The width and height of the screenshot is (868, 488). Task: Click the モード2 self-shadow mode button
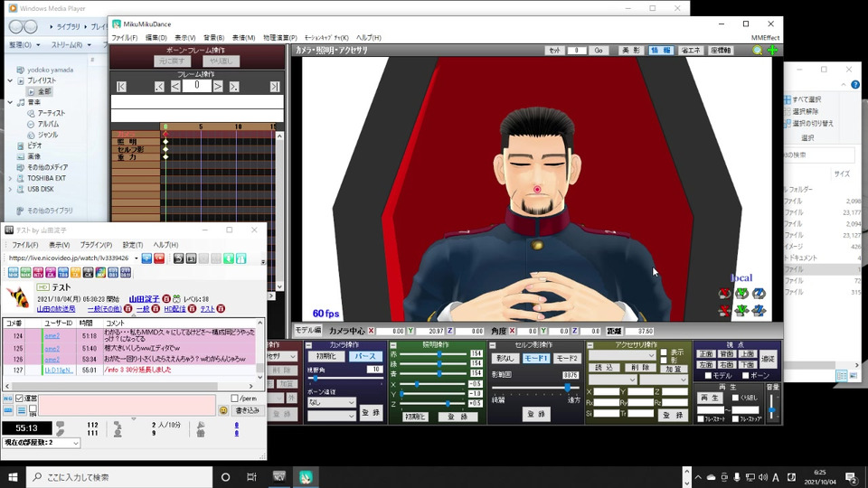click(x=566, y=358)
